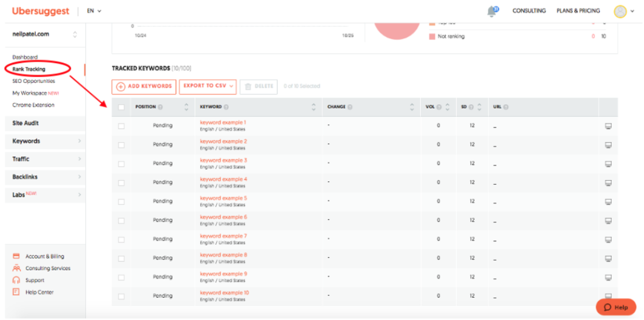644x320 pixels.
Task: Click the Support headset icon
Action: point(16,280)
